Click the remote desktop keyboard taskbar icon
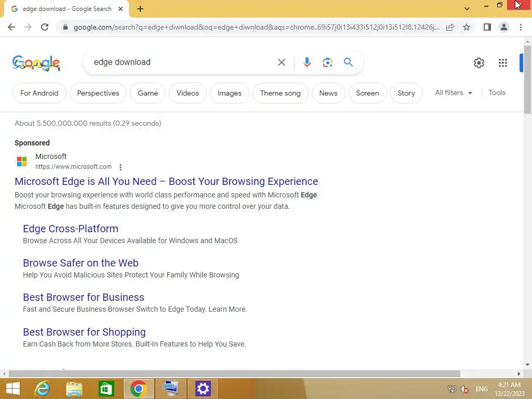Viewport: 532px width, 399px height. (170, 389)
